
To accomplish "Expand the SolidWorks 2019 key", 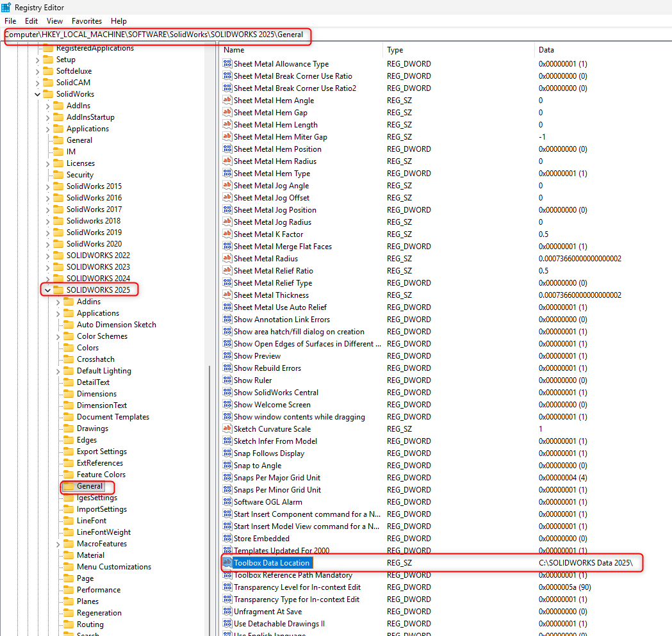I will [x=47, y=232].
